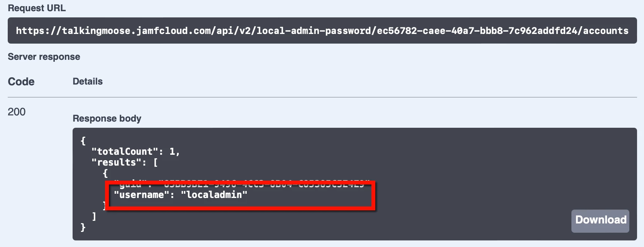
Task: Click the "Server response" heading
Action: [44, 57]
